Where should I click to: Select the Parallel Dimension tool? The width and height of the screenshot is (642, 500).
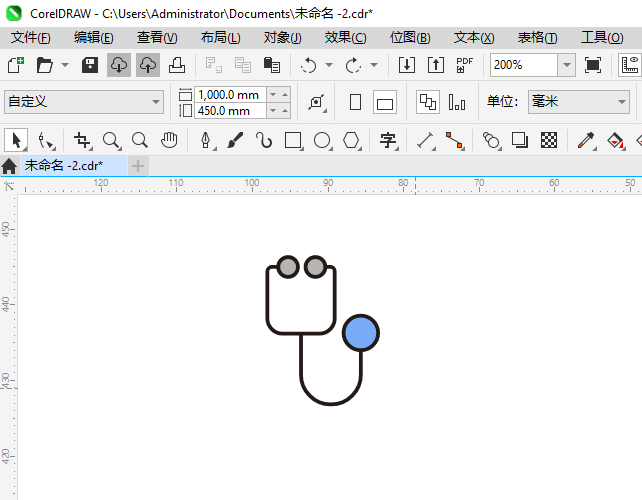425,140
